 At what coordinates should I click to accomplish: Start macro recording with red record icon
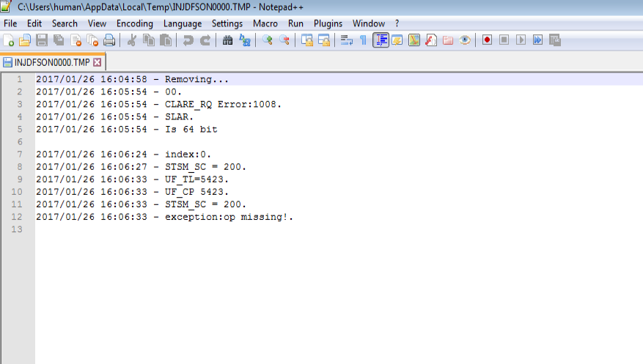(488, 40)
